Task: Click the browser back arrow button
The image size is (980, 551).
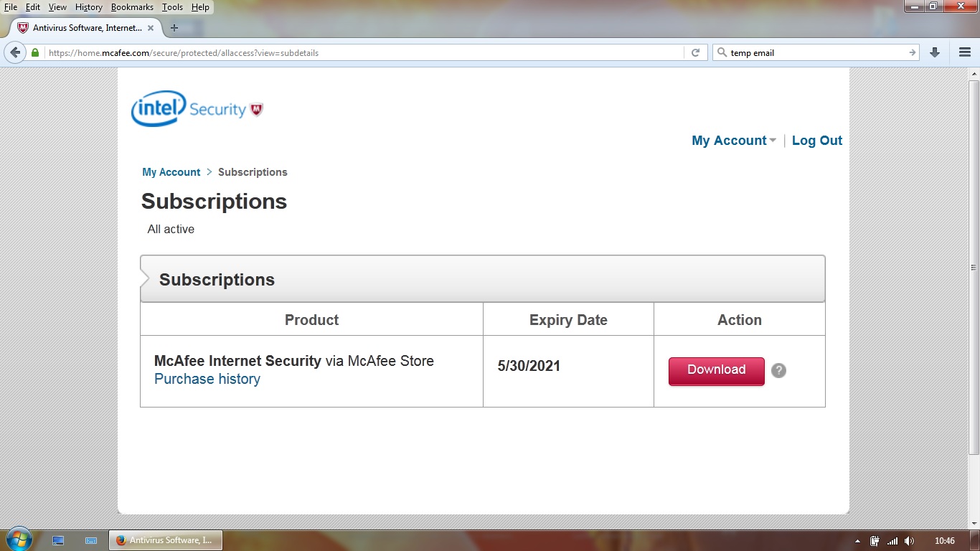Action: click(15, 52)
